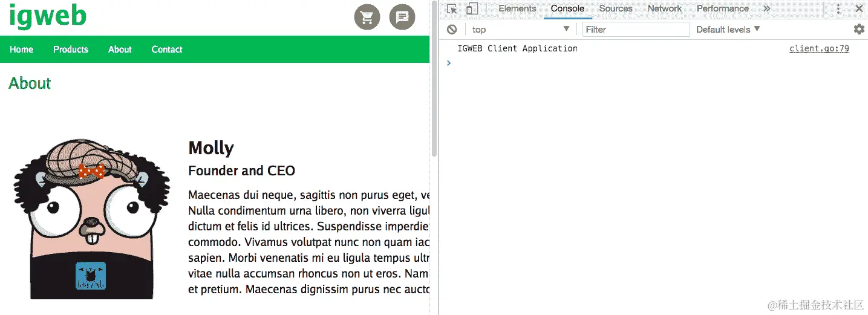Select the About menu item
This screenshot has height=315, width=868.
120,50
